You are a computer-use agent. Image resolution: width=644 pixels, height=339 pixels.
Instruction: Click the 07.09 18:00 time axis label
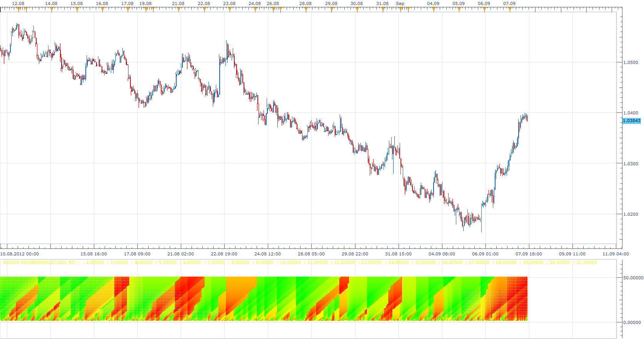[529, 254]
